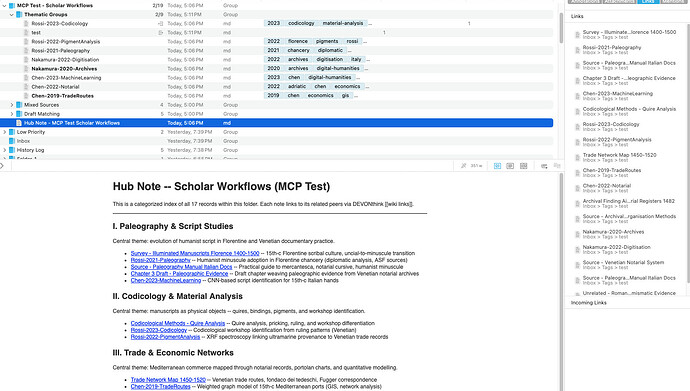The height and width of the screenshot is (391, 690).
Task: Select the Hub Note - MCP Test Scholar Workflows row
Action: point(276,123)
